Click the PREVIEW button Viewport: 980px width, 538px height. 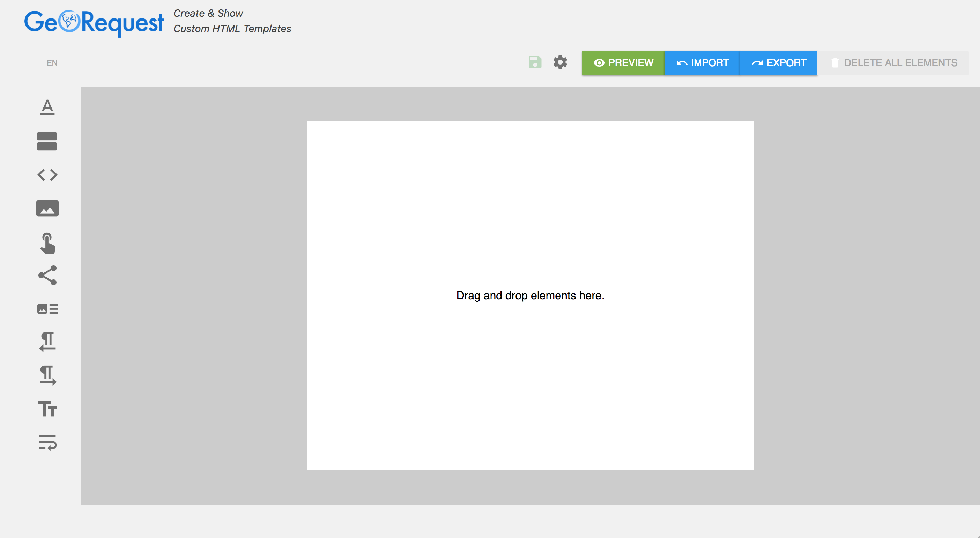[623, 63]
